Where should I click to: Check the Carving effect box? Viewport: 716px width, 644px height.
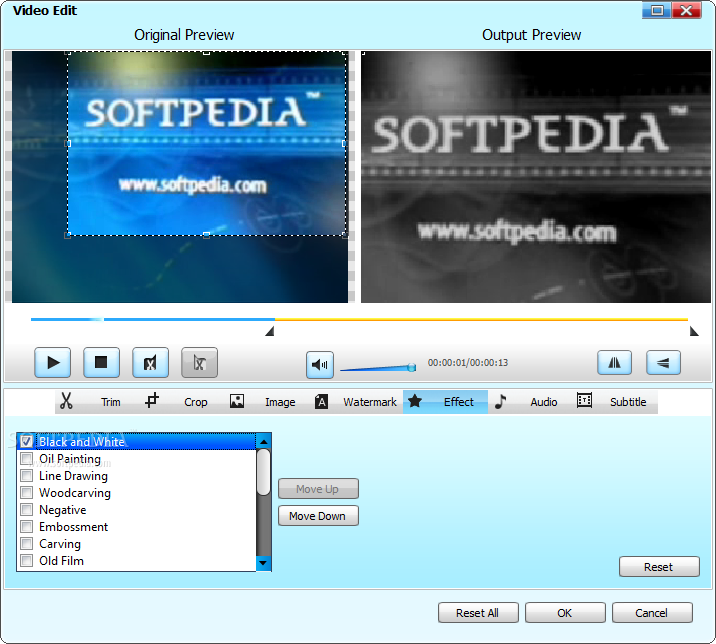point(26,544)
